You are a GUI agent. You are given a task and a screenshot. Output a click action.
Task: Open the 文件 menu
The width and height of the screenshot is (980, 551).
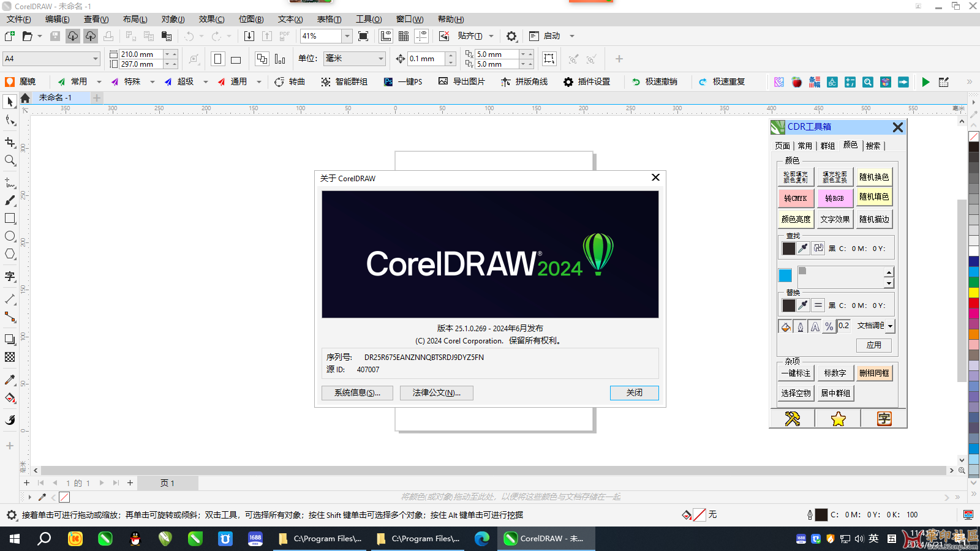pyautogui.click(x=19, y=19)
